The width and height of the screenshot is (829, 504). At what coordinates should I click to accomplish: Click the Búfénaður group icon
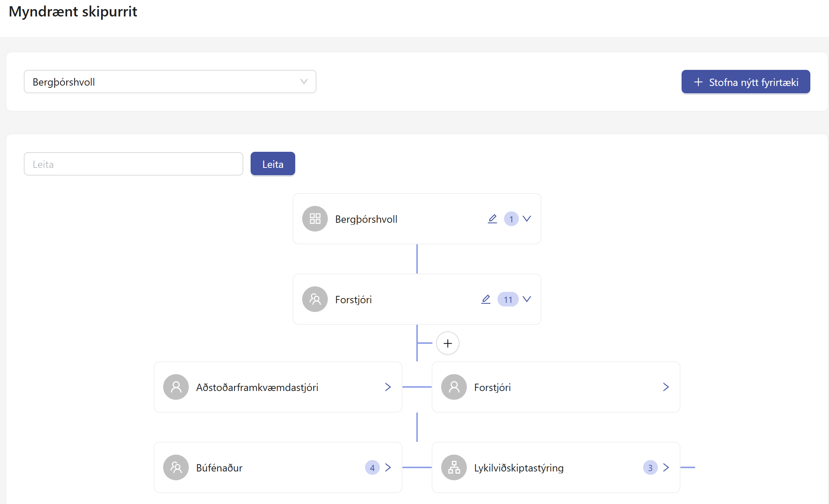(176, 467)
